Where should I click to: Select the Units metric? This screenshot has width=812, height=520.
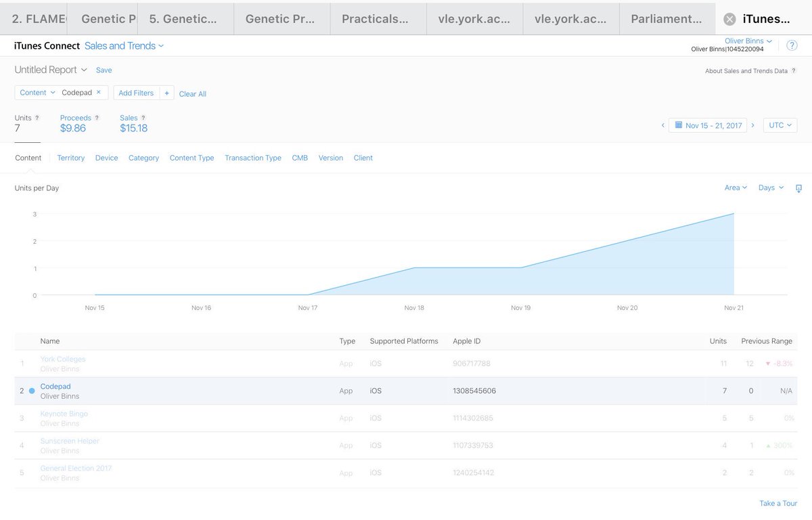tap(27, 123)
